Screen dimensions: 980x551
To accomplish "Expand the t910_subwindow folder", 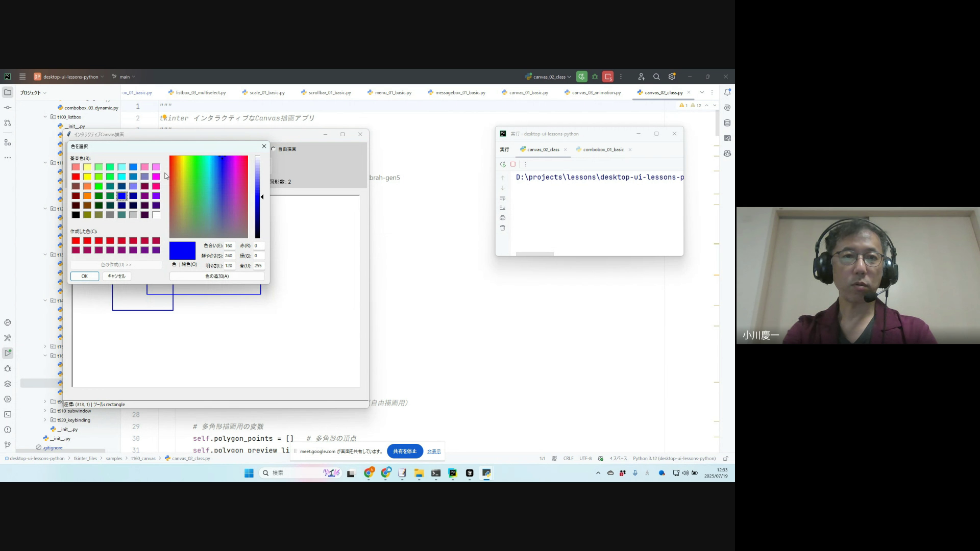I will pos(45,411).
